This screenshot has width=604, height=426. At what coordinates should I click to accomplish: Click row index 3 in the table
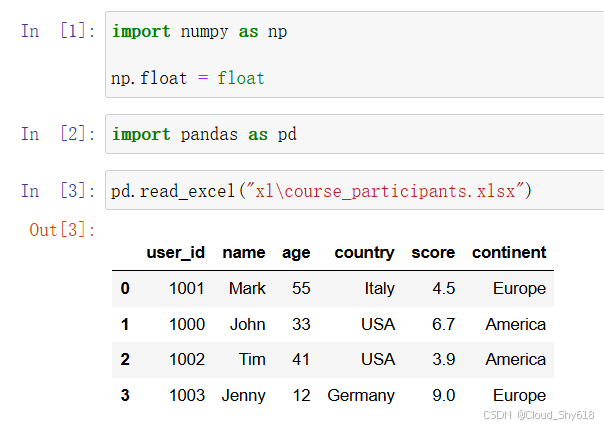click(x=125, y=396)
